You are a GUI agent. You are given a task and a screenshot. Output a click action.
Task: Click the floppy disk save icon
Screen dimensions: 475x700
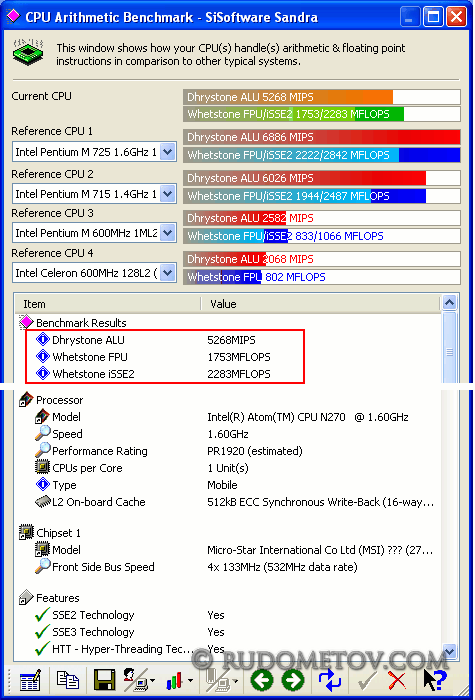(104, 680)
